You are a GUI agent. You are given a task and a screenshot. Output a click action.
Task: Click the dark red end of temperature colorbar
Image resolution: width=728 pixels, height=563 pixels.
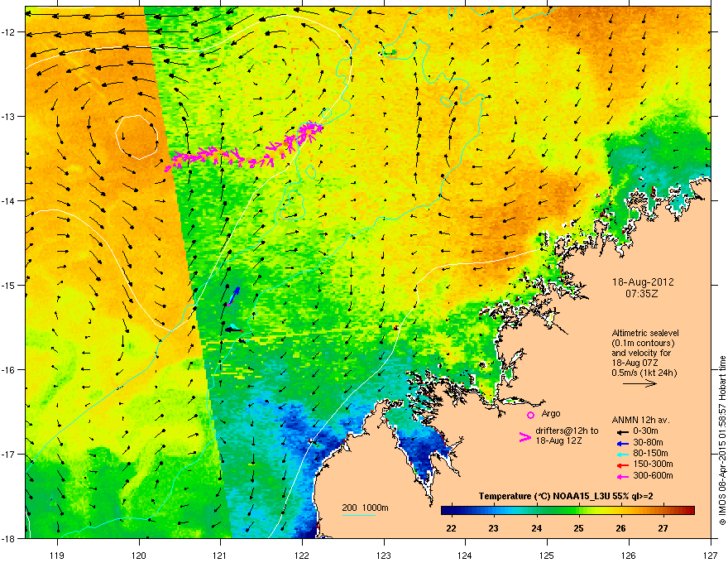pyautogui.click(x=691, y=511)
